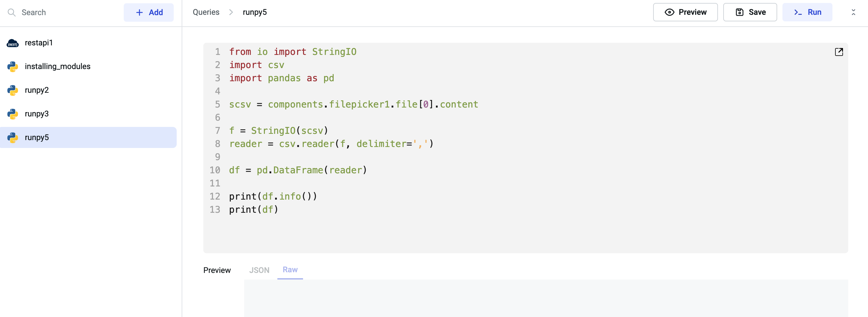The image size is (868, 317).
Task: Save the runpy5 query
Action: pyautogui.click(x=750, y=12)
